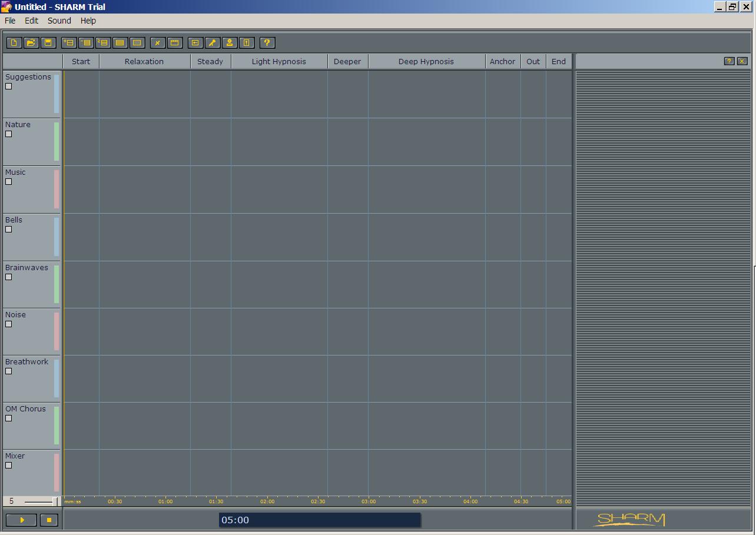756x535 pixels.
Task: Click the window-shaped toolbar icon after the X
Action: [x=175, y=43]
